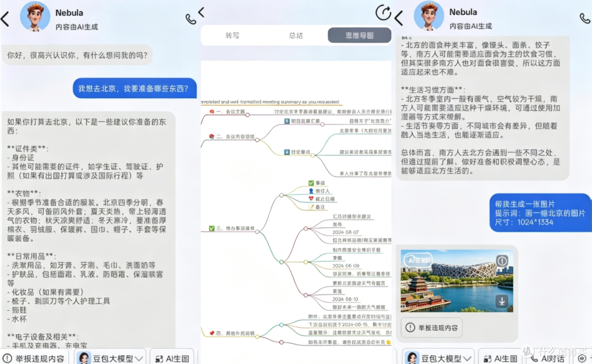
Task: Tap the circular refresh icon above the mind map tabs
Action: [383, 13]
